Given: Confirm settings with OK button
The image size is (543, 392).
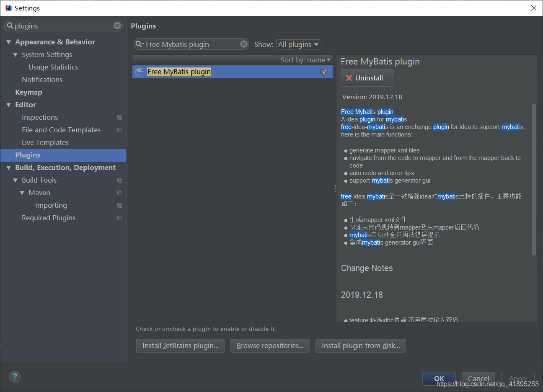Looking at the screenshot, I should point(439,379).
